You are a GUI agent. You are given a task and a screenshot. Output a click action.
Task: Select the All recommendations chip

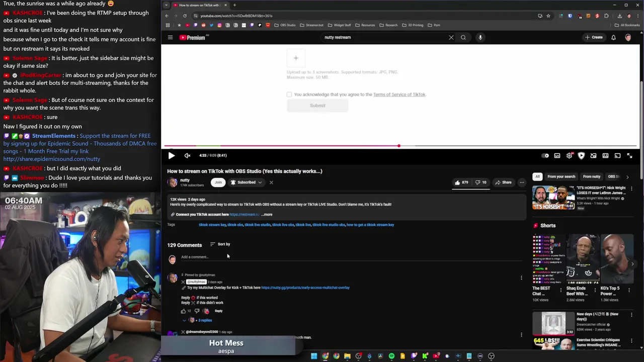click(x=537, y=176)
